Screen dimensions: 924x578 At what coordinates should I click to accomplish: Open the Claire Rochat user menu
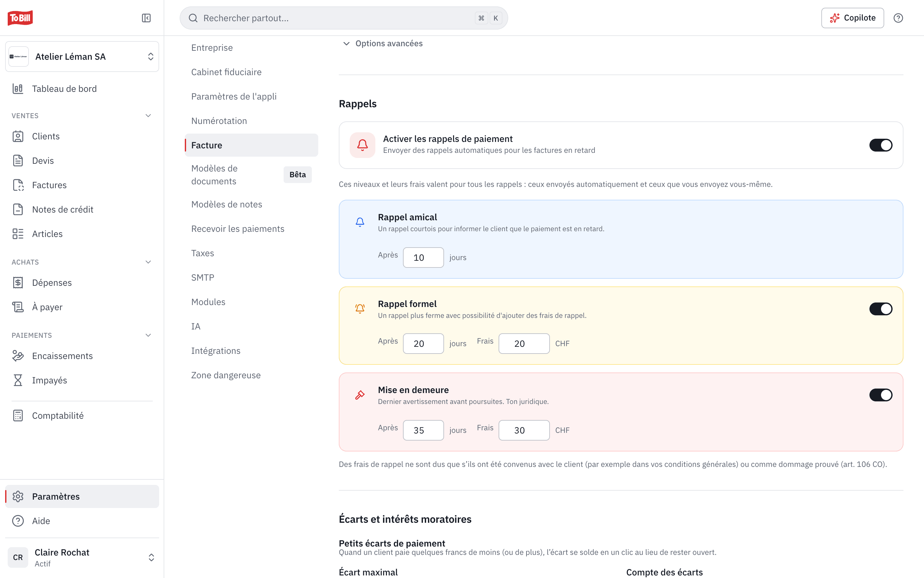[x=82, y=557]
